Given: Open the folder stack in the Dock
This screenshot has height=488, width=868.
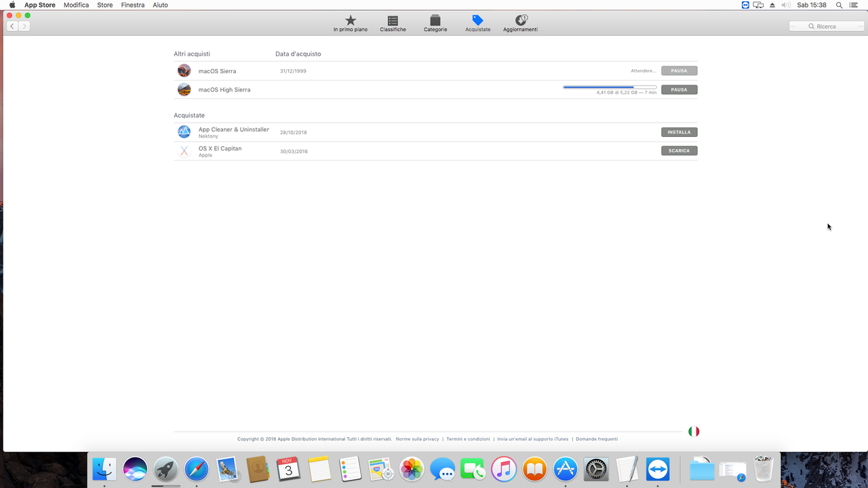Looking at the screenshot, I should point(702,469).
